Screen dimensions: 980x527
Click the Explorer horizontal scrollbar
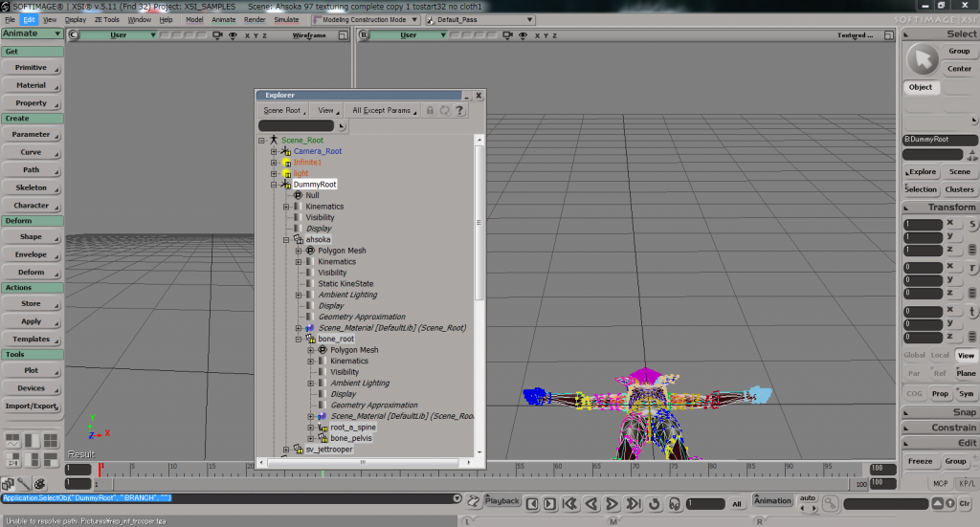(x=363, y=463)
